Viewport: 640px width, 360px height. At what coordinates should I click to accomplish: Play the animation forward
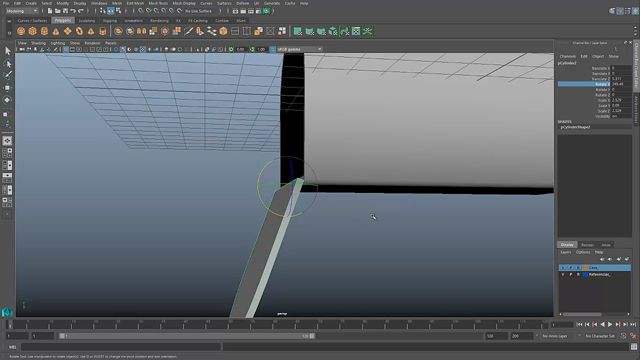[610, 324]
